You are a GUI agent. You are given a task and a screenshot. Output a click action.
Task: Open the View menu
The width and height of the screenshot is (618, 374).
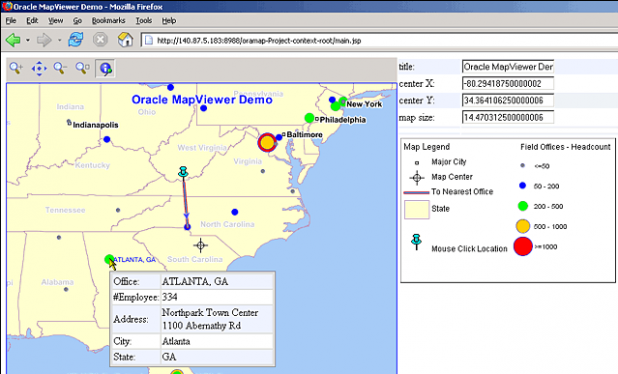coord(56,20)
